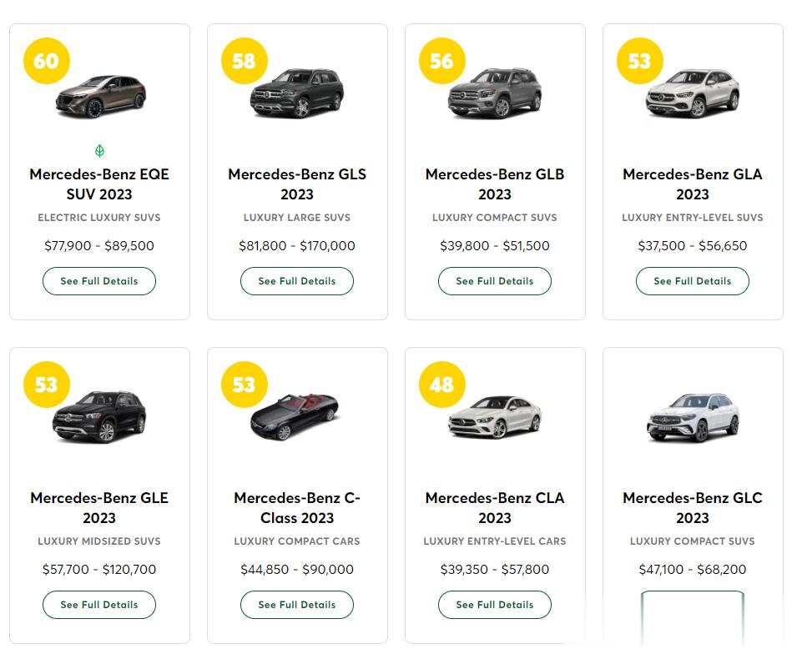The image size is (812, 649).
Task: Click the 53 score badge on GLA card
Action: [x=640, y=61]
